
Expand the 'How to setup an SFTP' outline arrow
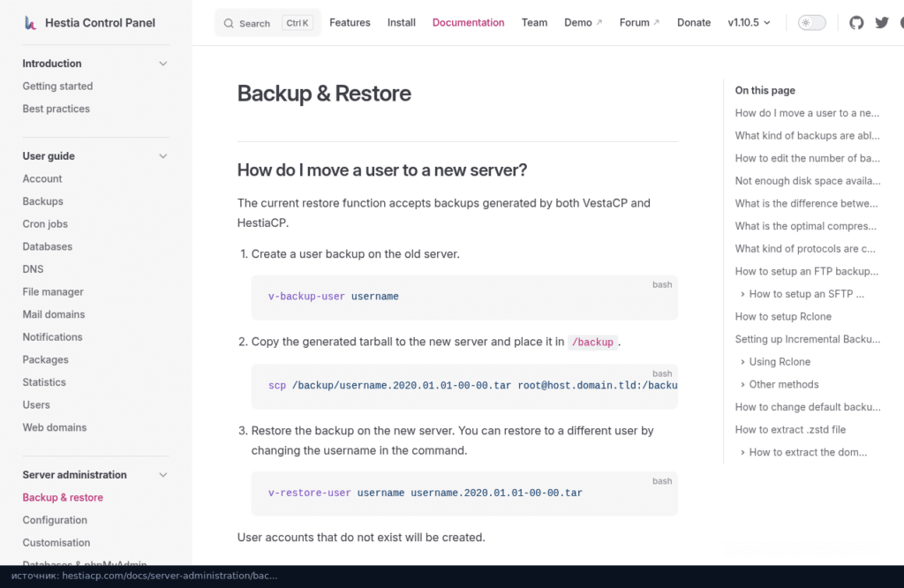coord(742,294)
